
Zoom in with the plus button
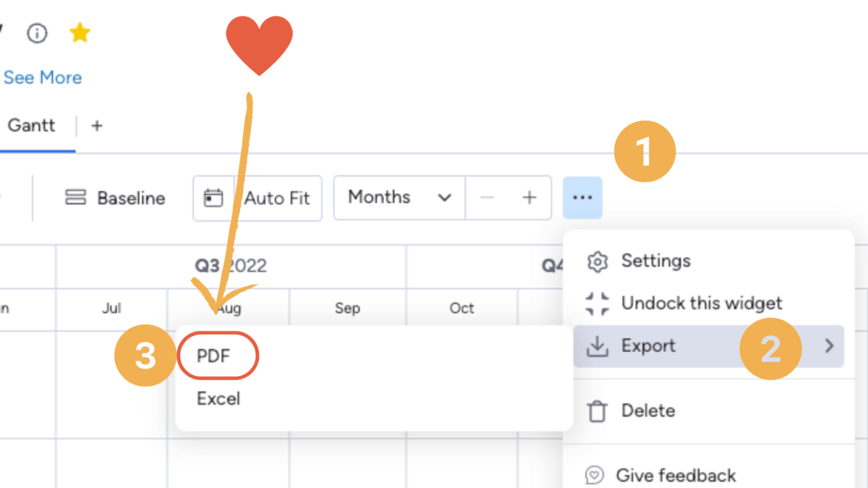[529, 197]
